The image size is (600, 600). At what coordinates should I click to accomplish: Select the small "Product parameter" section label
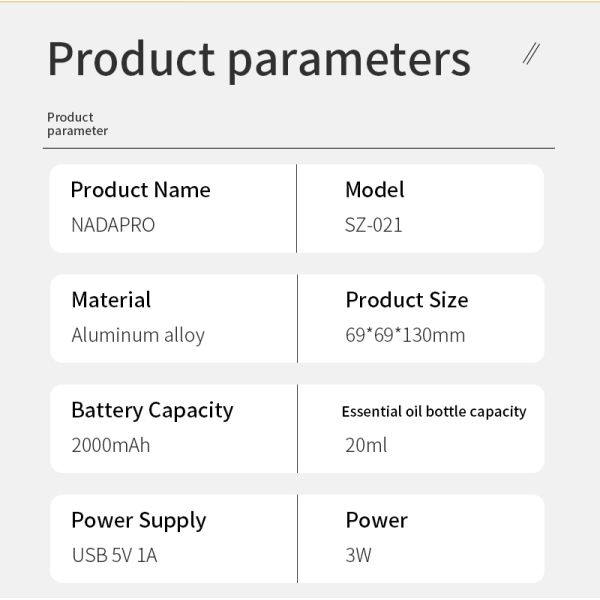tap(77, 124)
